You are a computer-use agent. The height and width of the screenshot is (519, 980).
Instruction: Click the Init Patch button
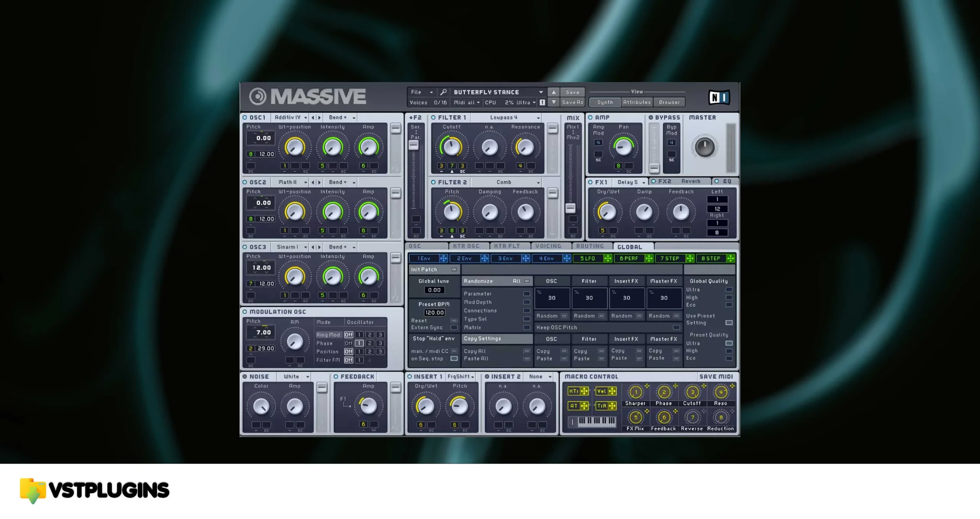tap(434, 270)
